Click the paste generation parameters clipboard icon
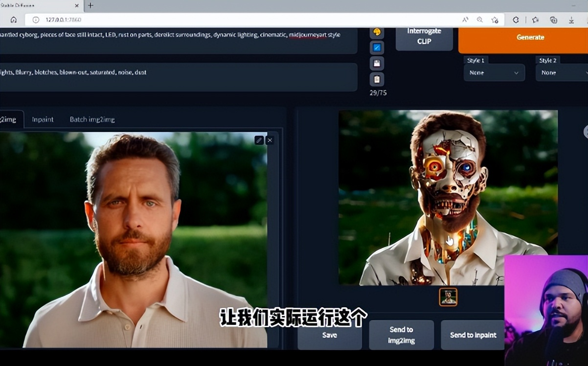The image size is (588, 366). [377, 64]
